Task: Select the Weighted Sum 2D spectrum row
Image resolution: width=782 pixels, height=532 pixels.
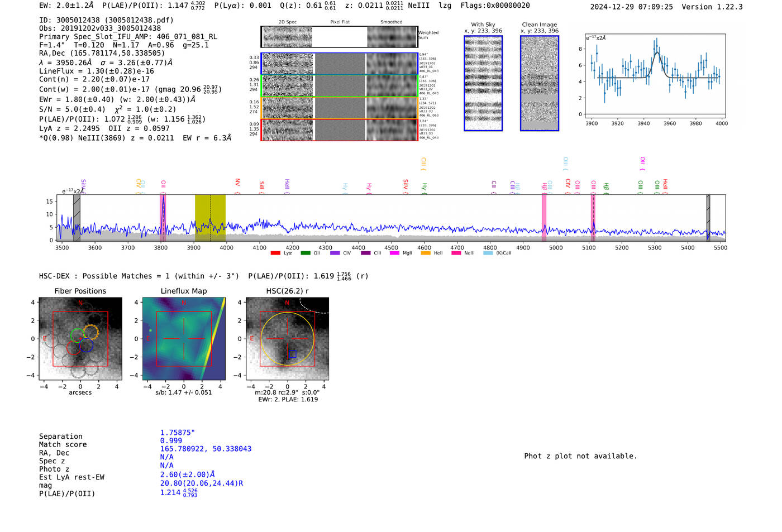Action: (339, 37)
